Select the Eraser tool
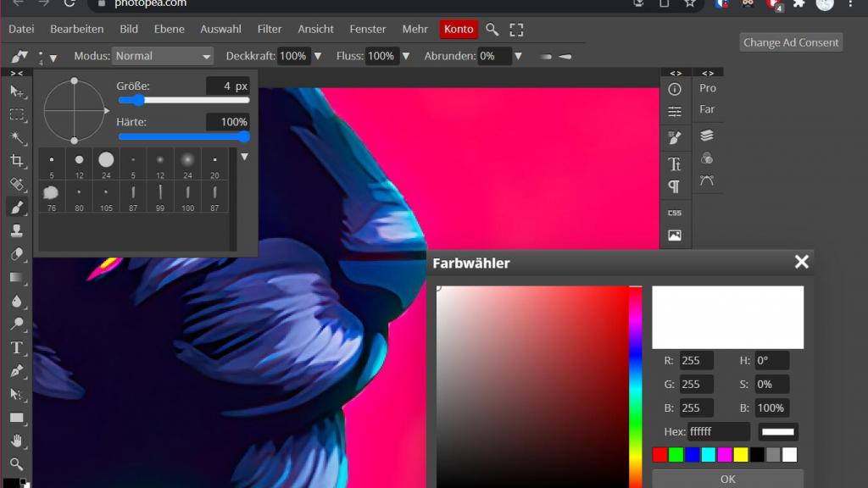 pos(17,254)
